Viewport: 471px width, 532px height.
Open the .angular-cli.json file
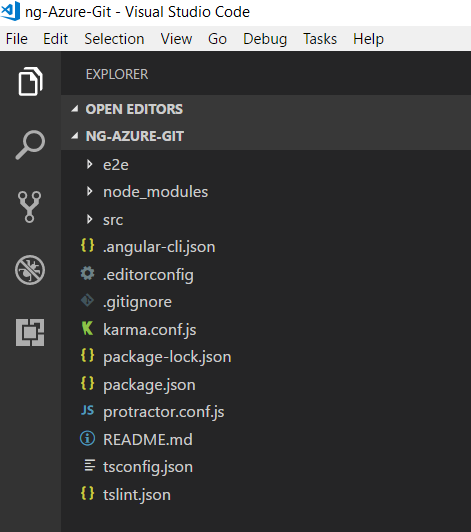(159, 247)
